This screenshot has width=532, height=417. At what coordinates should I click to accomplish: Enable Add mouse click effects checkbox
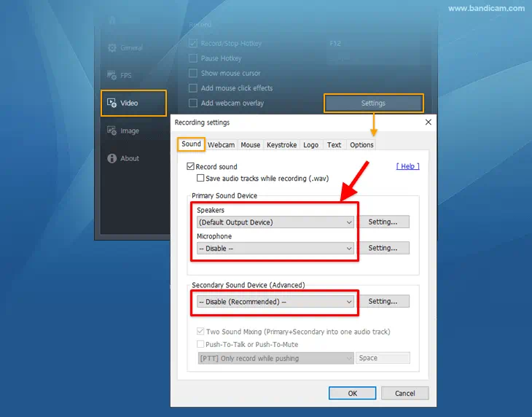193,88
